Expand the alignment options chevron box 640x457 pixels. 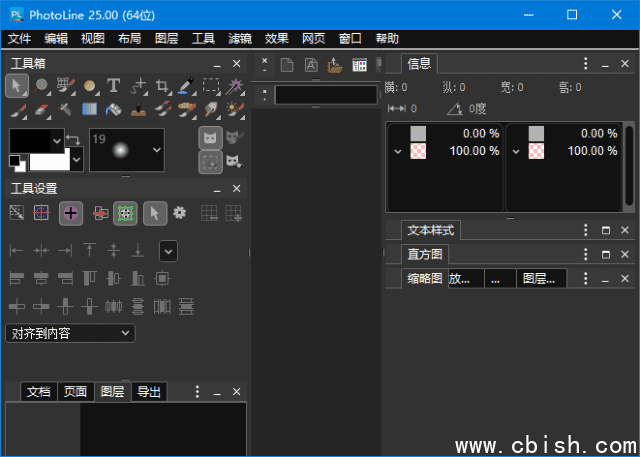[x=168, y=251]
